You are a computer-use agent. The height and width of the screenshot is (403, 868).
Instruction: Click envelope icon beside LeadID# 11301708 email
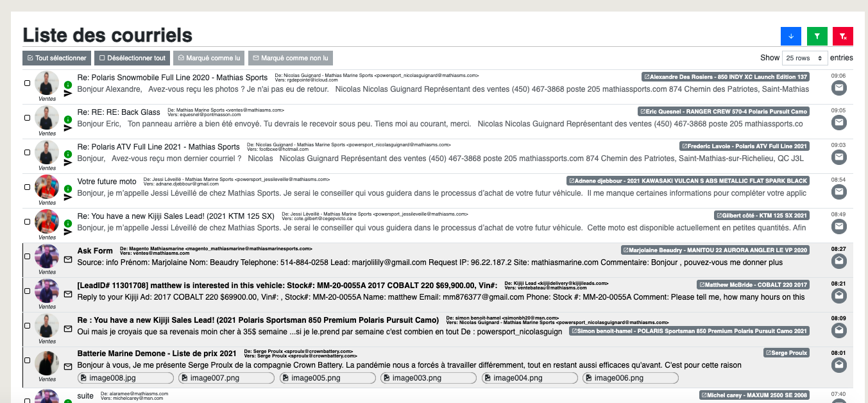pyautogui.click(x=68, y=295)
